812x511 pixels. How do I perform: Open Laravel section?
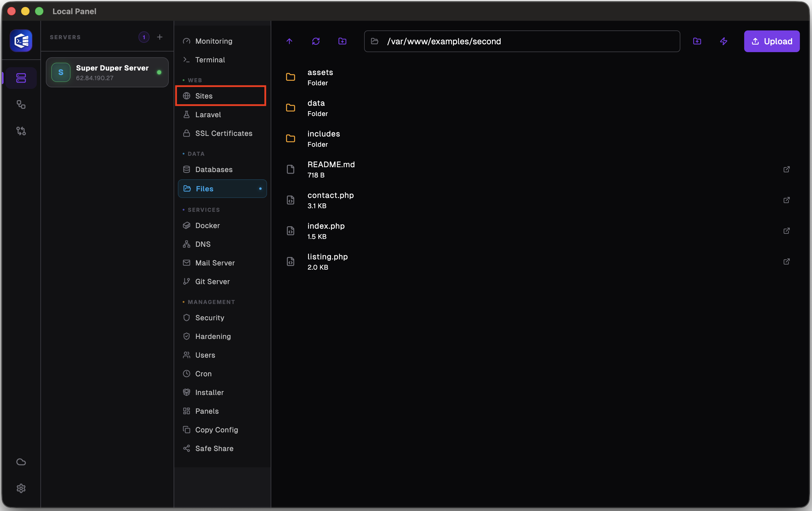coord(222,114)
